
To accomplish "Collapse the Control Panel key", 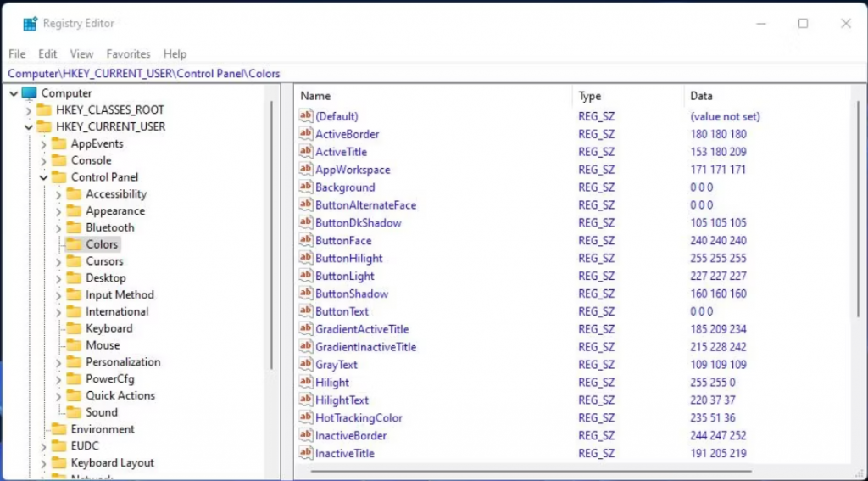I will [44, 177].
